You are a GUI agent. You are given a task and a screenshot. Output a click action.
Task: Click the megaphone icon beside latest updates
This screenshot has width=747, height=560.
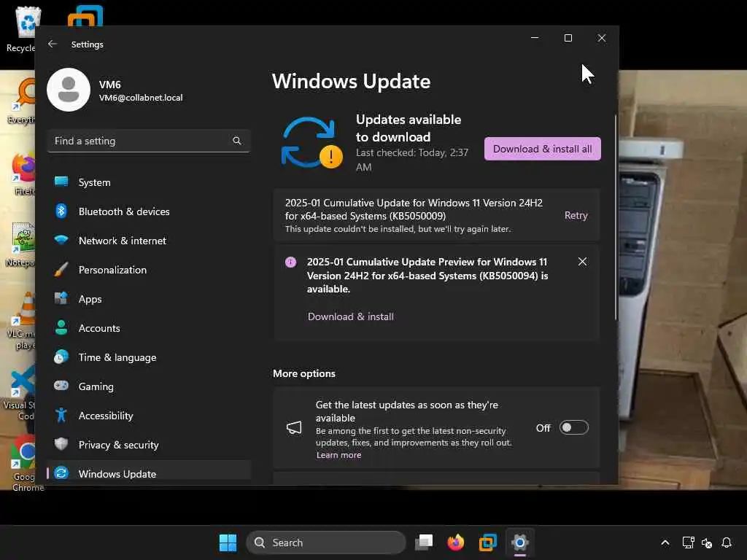[294, 427]
